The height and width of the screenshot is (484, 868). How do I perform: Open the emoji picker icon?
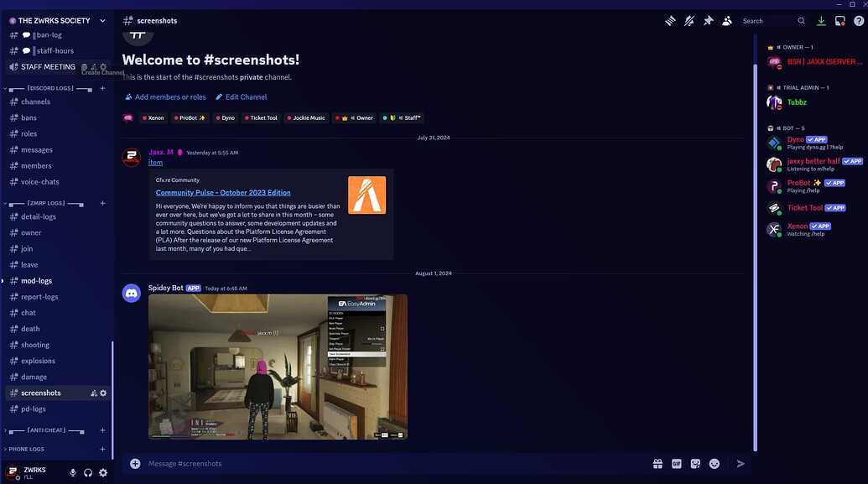(x=714, y=463)
